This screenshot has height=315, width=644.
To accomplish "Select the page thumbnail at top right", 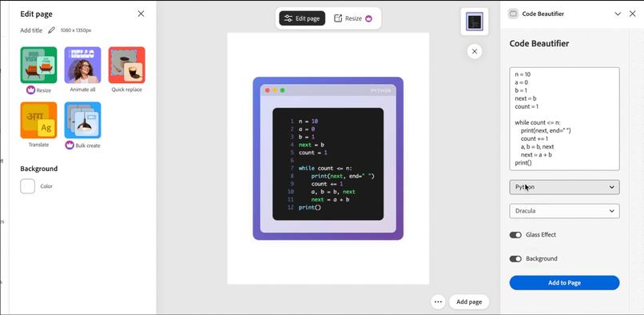I will tap(475, 21).
